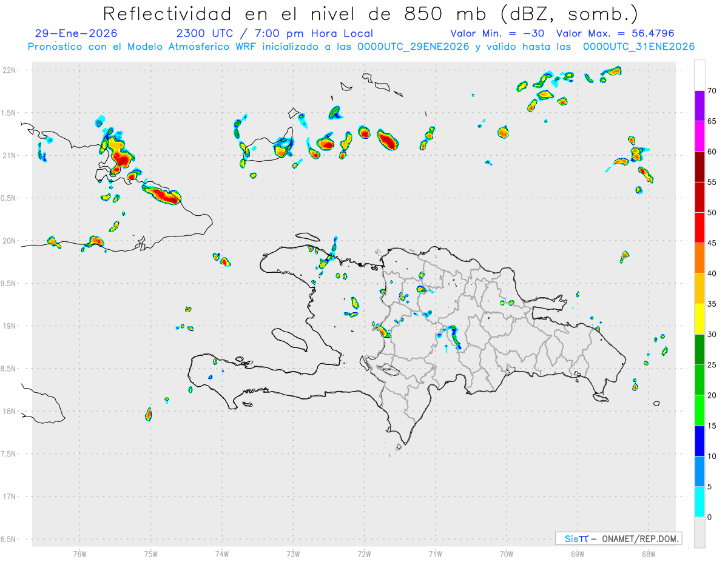This screenshot has width=728, height=562.
Task: Pick the dark red 55-60 dBZ swatch
Action: click(699, 167)
